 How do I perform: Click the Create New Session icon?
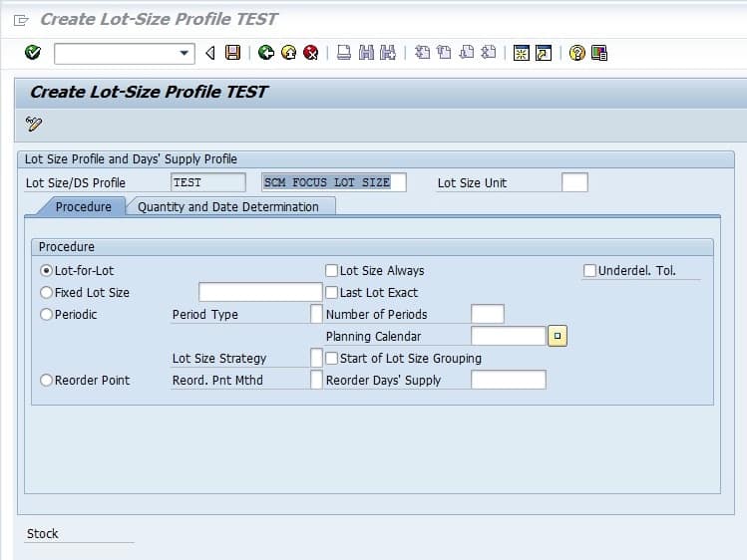522,53
